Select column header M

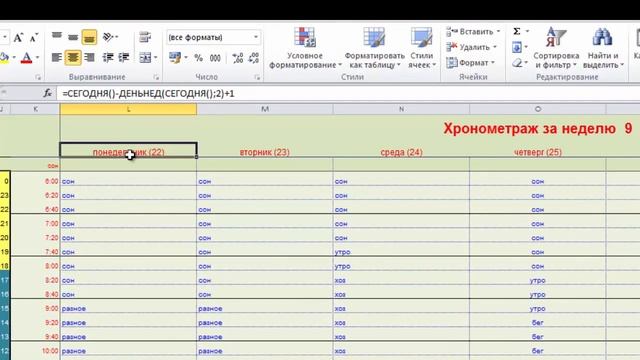[265, 109]
